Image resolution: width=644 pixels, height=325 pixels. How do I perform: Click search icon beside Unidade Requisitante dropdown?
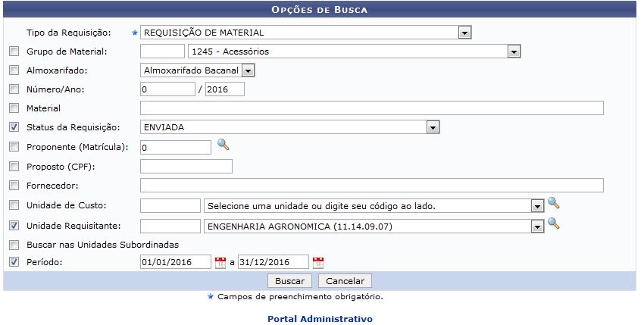click(553, 223)
